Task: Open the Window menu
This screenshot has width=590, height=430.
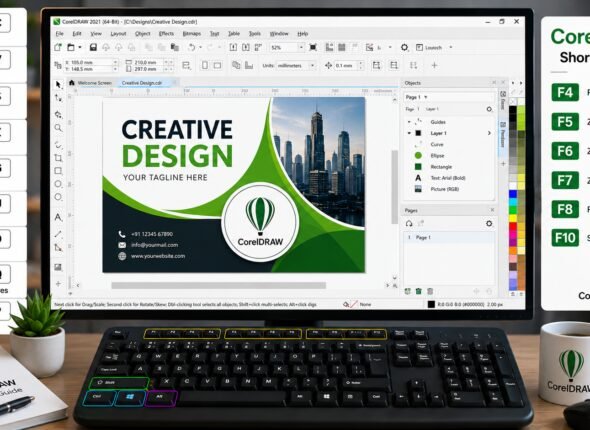Action: point(279,33)
